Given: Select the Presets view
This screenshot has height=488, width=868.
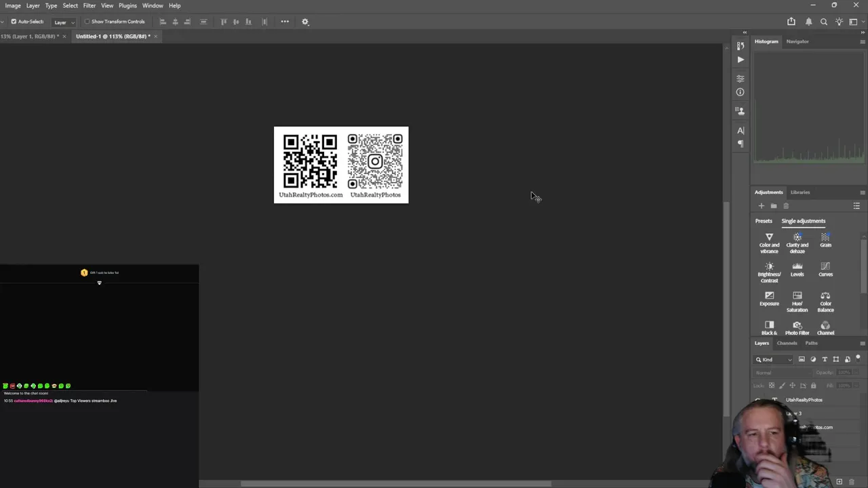Looking at the screenshot, I should (x=764, y=221).
